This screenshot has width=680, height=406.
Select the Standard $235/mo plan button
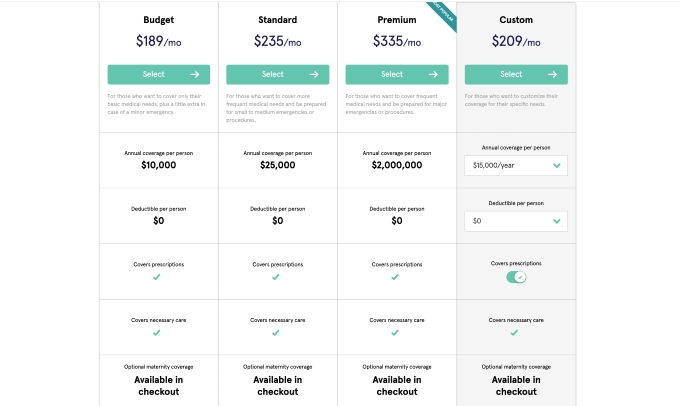point(278,75)
